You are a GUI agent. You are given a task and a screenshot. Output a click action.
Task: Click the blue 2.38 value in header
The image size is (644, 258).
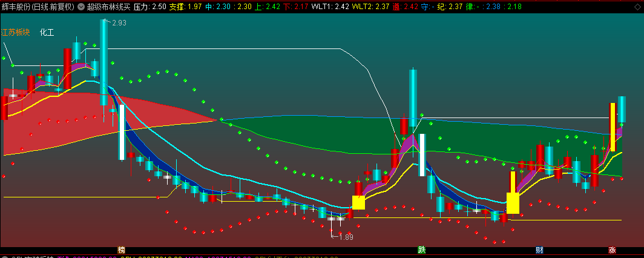494,7
